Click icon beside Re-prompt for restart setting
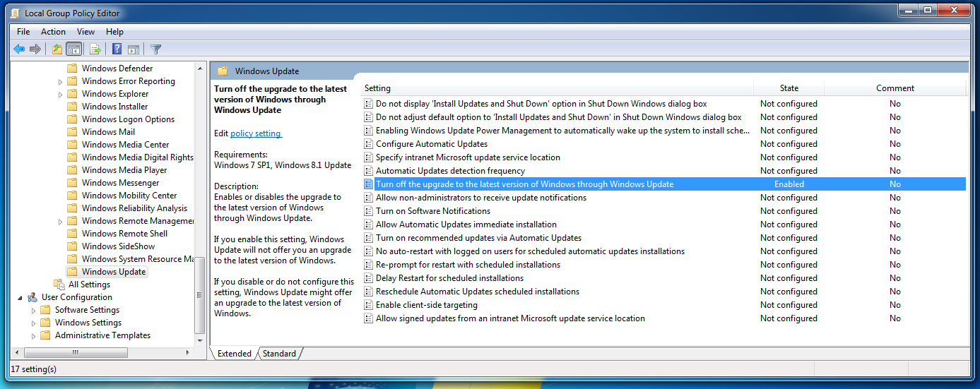980x389 pixels. click(x=368, y=265)
